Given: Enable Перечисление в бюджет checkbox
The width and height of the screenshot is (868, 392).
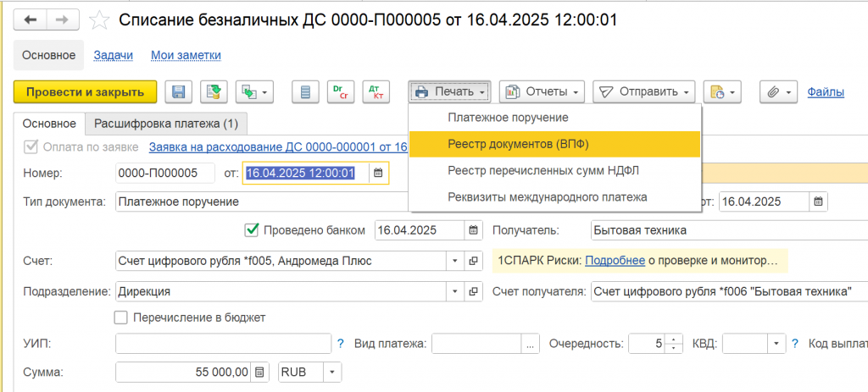Looking at the screenshot, I should 120,317.
